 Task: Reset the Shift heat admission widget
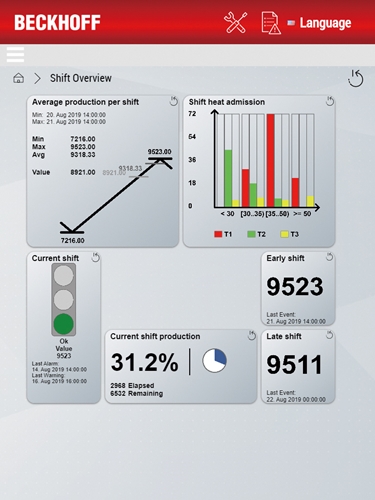click(x=330, y=101)
